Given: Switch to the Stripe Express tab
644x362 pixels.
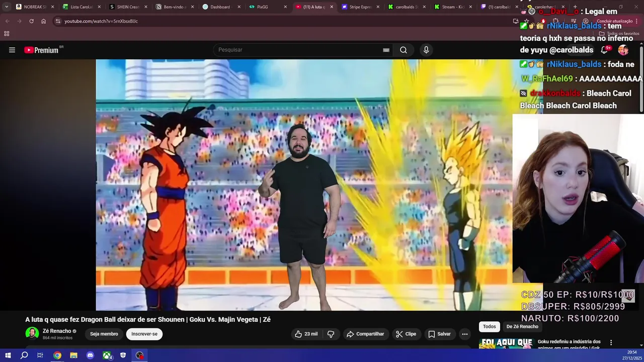Looking at the screenshot, I should pos(360,7).
